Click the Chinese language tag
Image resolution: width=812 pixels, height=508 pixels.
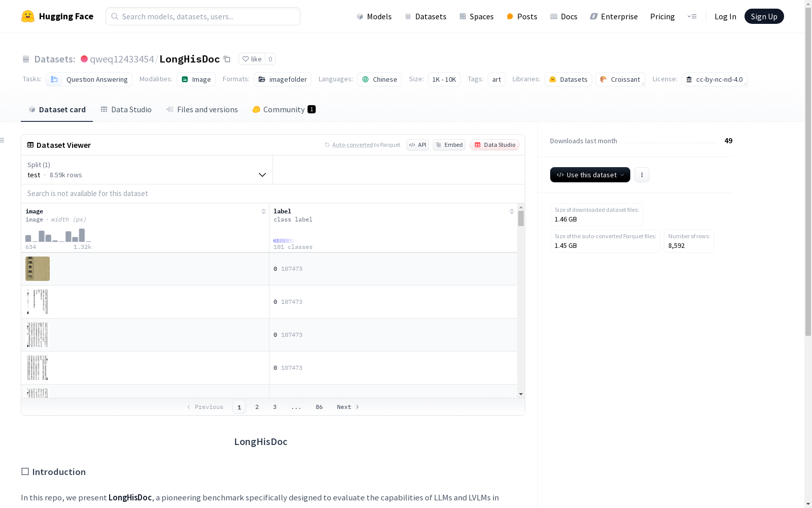(380, 79)
